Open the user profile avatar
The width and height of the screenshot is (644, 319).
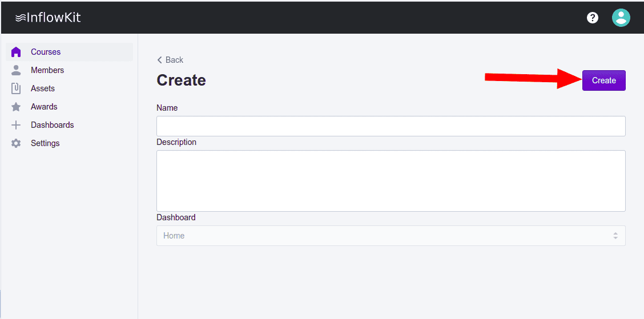click(x=621, y=18)
